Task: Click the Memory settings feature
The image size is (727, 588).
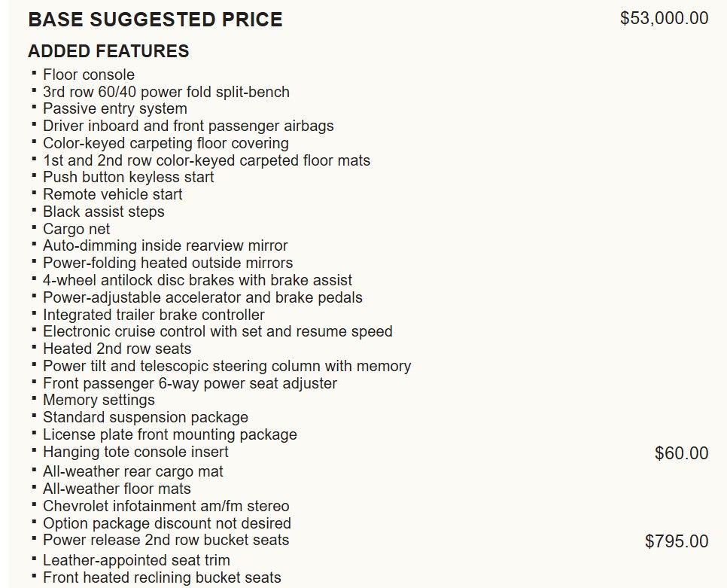Action: (99, 400)
